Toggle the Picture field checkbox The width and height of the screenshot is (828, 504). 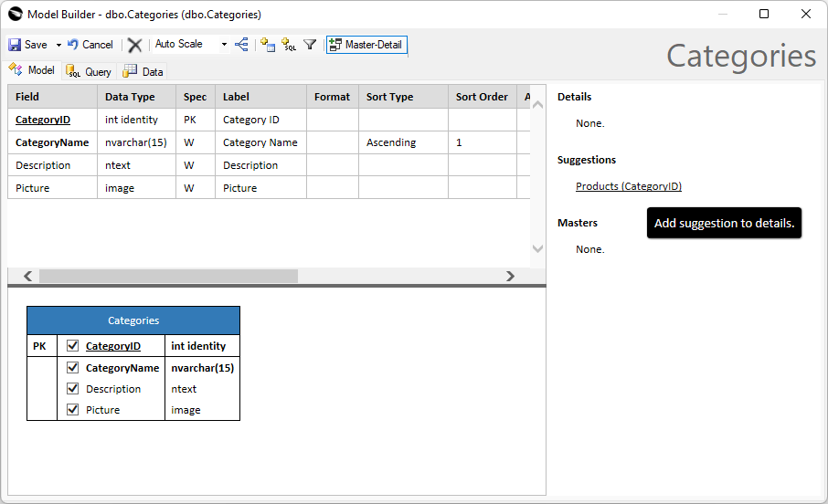tap(73, 410)
